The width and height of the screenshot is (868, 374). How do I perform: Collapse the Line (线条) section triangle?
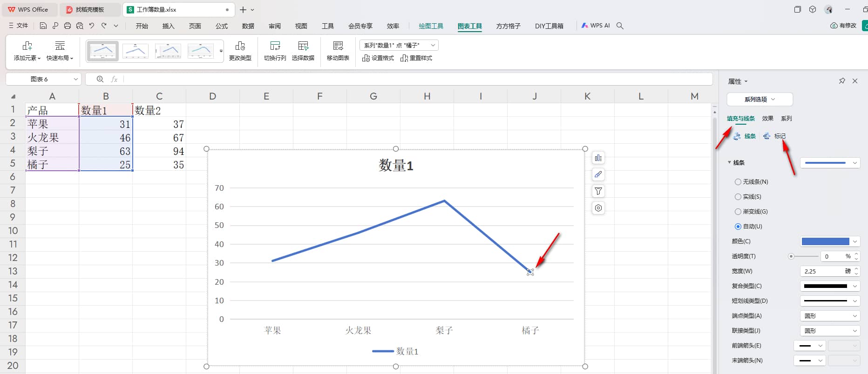[729, 163]
